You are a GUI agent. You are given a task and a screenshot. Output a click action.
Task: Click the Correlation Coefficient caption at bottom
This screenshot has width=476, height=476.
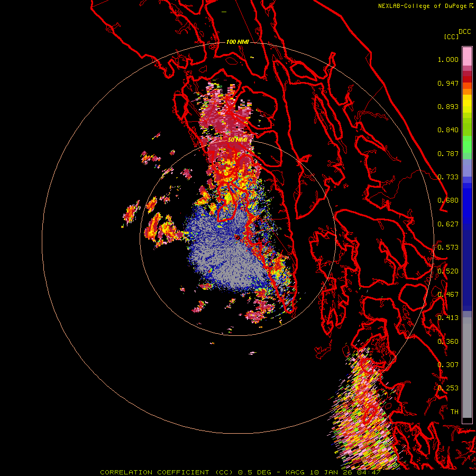click(x=241, y=472)
